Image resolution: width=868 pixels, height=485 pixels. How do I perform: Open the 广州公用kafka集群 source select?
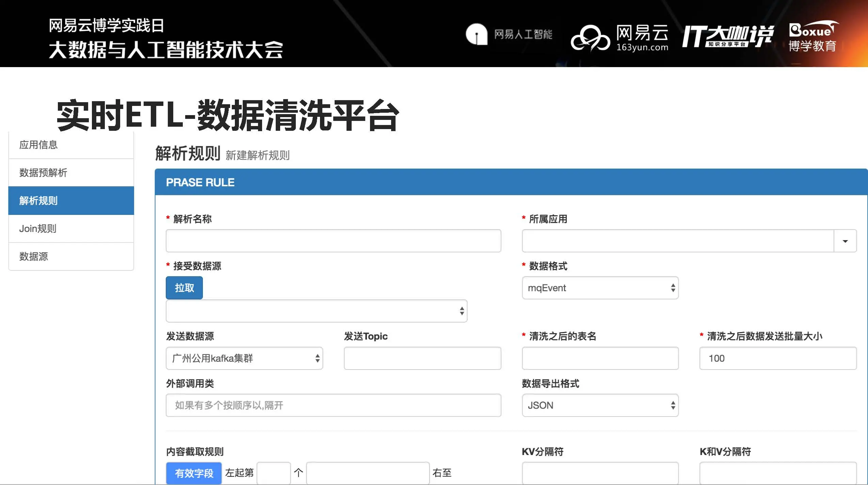pyautogui.click(x=244, y=358)
